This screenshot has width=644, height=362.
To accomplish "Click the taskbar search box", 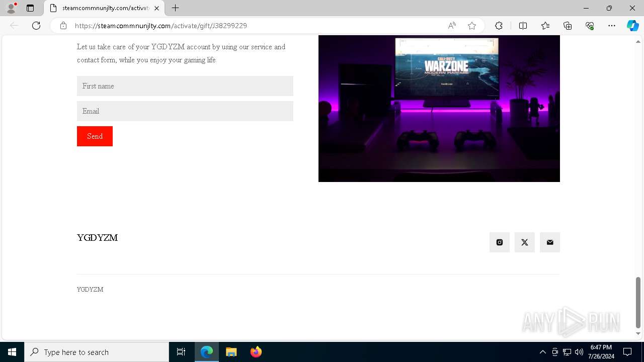I will tap(97, 352).
